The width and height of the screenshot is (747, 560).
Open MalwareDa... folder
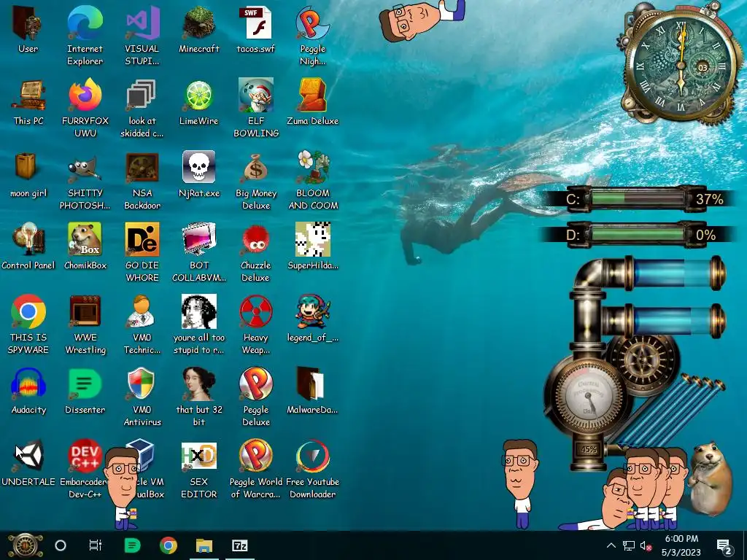[x=312, y=392]
